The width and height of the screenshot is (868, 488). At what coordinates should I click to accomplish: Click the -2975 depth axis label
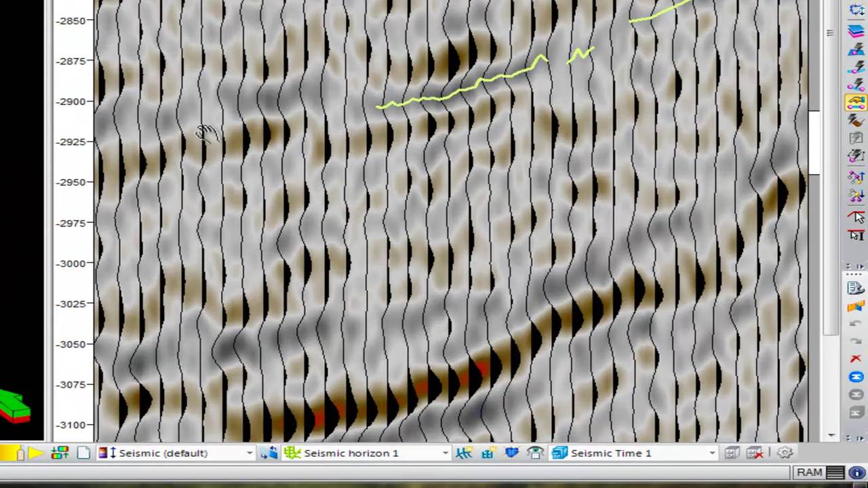(x=71, y=223)
